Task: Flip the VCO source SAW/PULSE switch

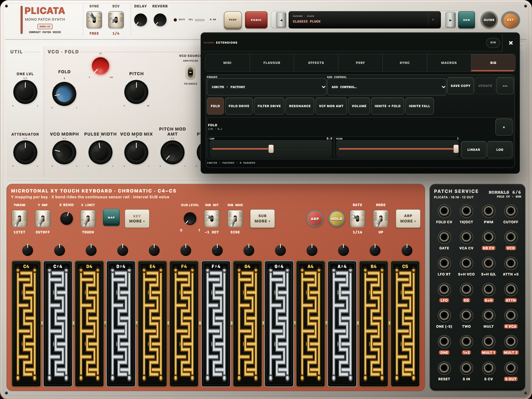Action: [190, 72]
